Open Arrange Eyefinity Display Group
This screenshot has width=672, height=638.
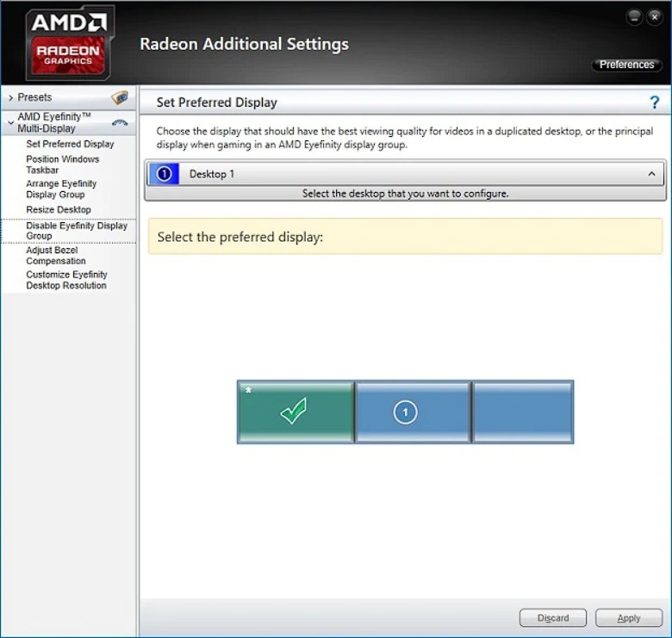(x=61, y=189)
